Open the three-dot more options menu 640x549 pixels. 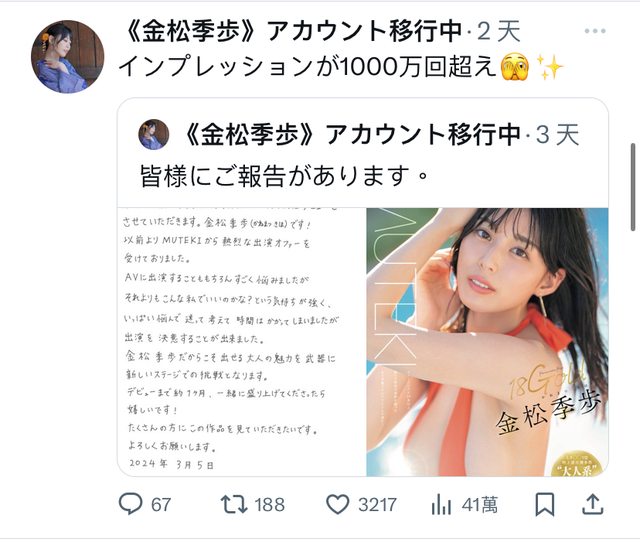click(x=595, y=31)
